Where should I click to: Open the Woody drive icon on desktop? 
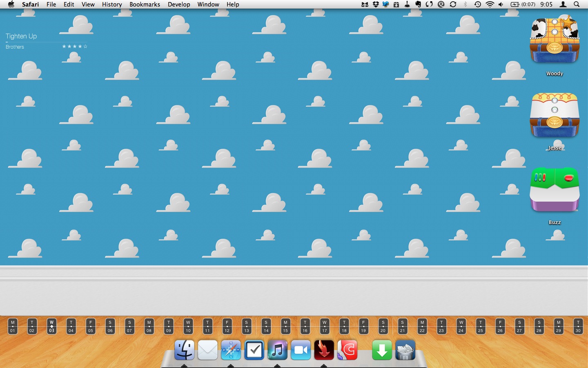(x=554, y=40)
